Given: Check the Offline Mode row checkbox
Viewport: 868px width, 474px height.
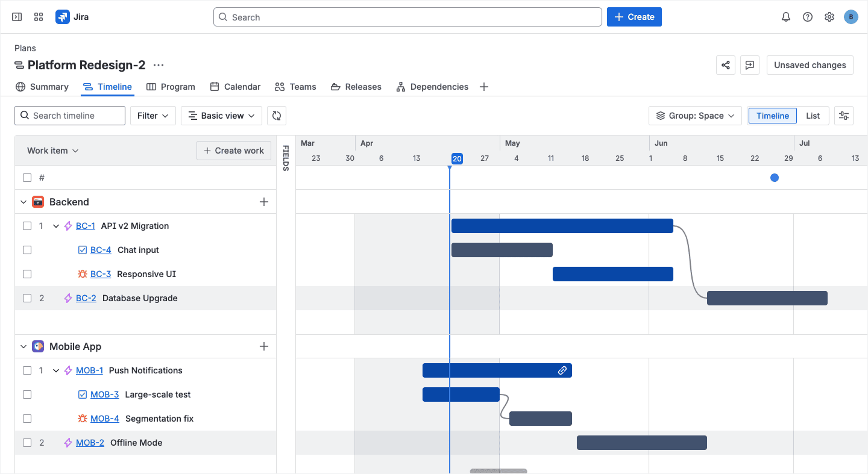Looking at the screenshot, I should 27,443.
